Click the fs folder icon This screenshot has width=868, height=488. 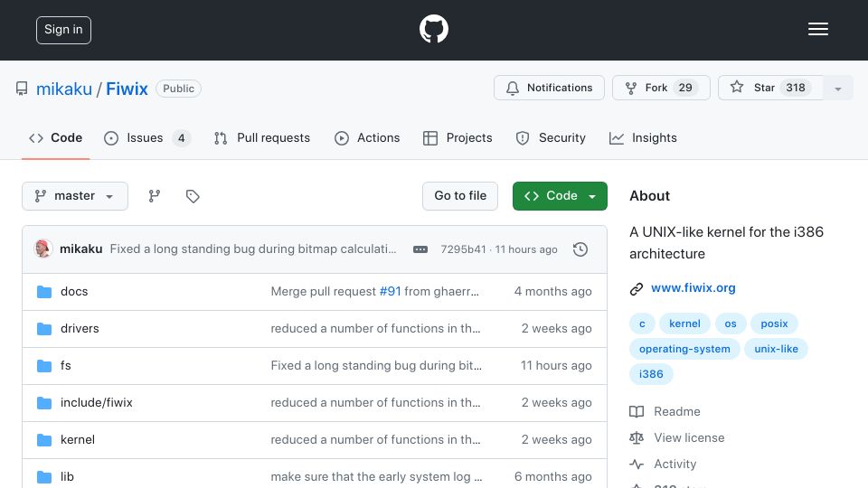pos(44,366)
